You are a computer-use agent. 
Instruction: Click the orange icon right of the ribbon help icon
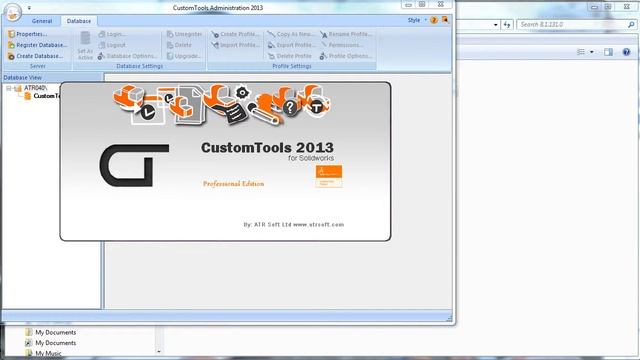pos(445,20)
